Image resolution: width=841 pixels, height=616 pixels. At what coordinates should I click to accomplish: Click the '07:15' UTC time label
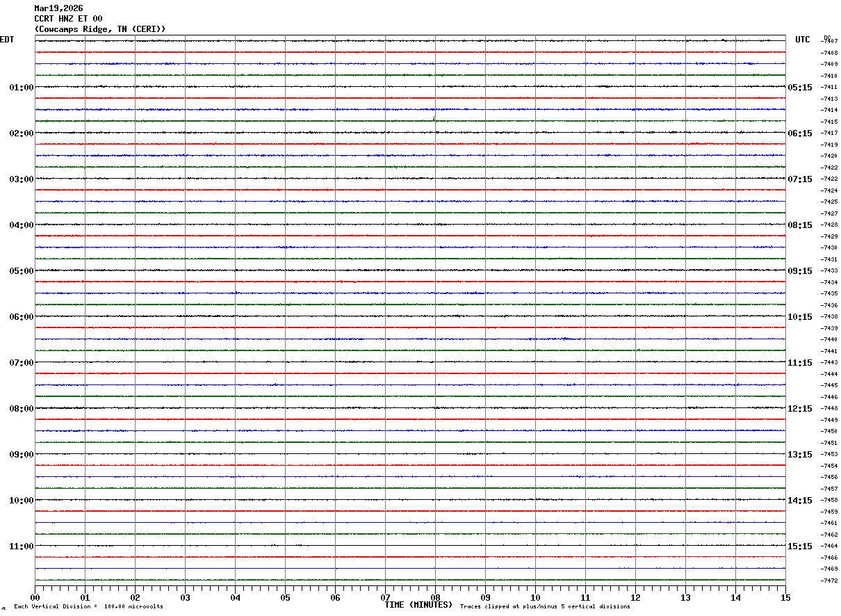800,179
